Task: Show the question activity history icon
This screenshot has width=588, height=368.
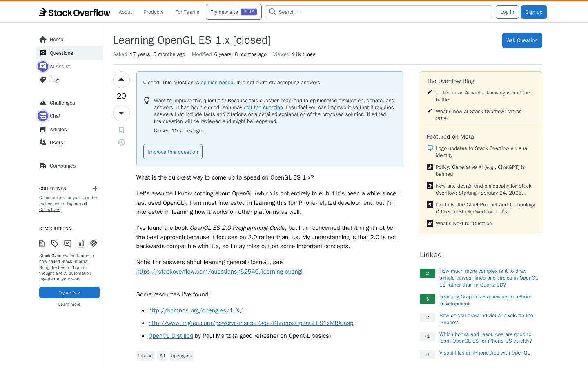Action: click(x=121, y=142)
